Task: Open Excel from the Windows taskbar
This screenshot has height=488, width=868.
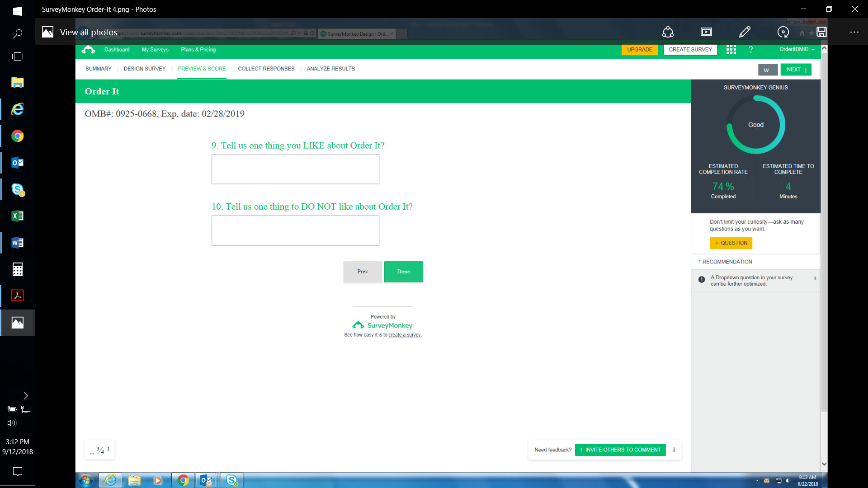Action: [x=17, y=216]
